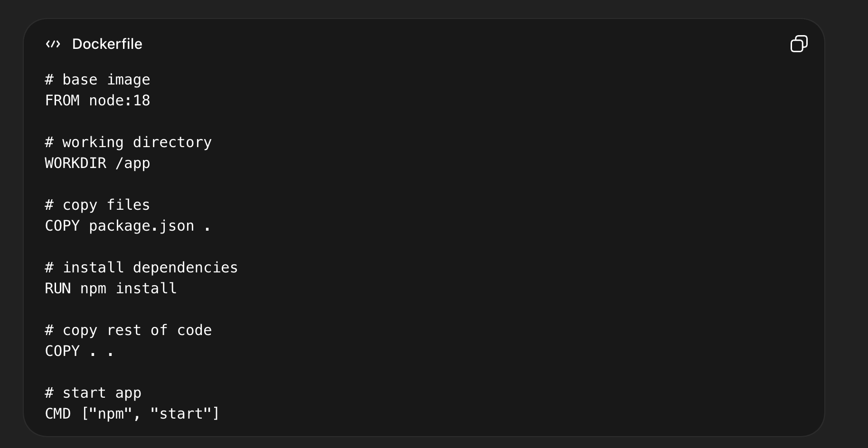This screenshot has height=448, width=868.
Task: Click 'npm install' in the RUN line
Action: coord(128,289)
